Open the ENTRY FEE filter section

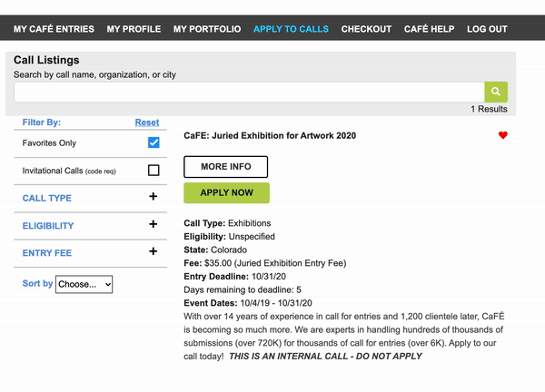(47, 253)
